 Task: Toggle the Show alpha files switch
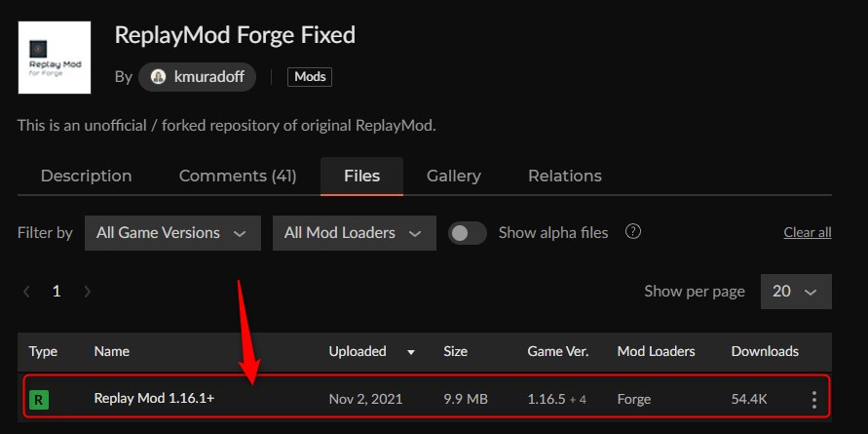click(468, 233)
